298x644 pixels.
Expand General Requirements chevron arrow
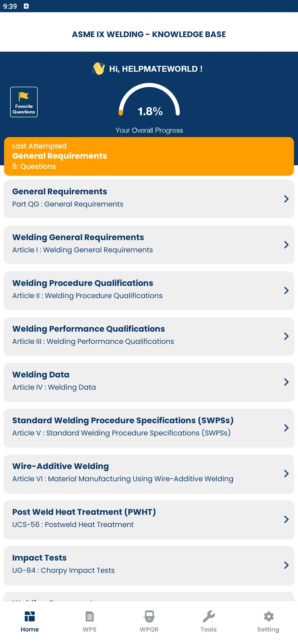pos(286,199)
